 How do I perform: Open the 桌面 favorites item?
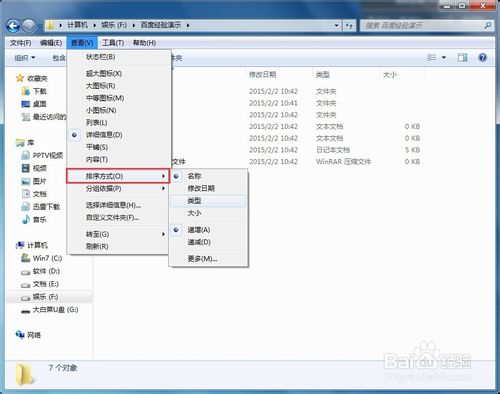(34, 104)
